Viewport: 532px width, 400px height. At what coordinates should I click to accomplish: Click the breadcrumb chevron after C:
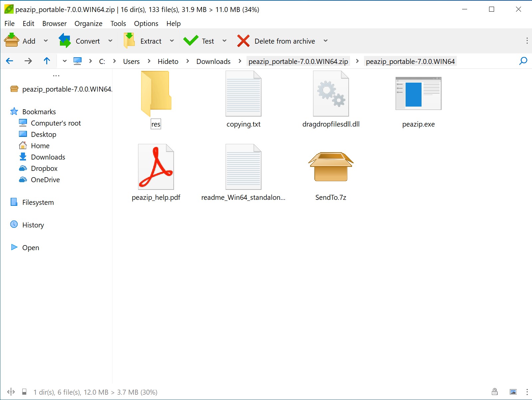click(x=114, y=61)
